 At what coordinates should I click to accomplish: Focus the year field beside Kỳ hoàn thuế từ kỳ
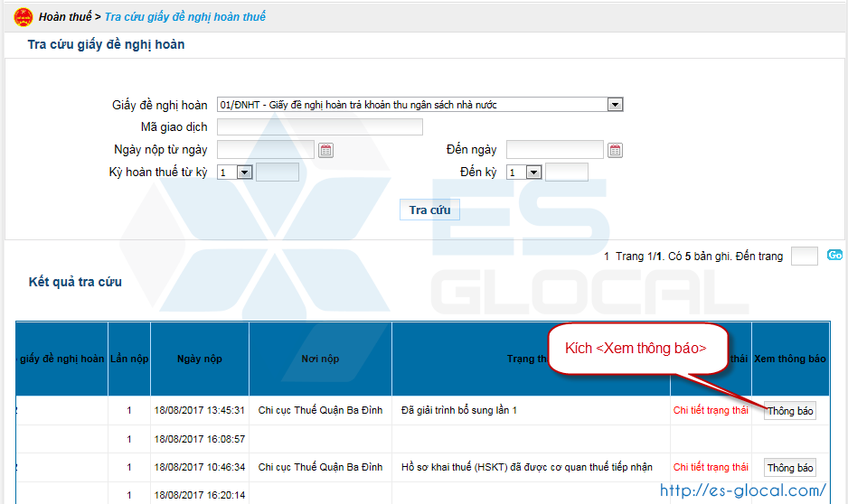coord(278,173)
